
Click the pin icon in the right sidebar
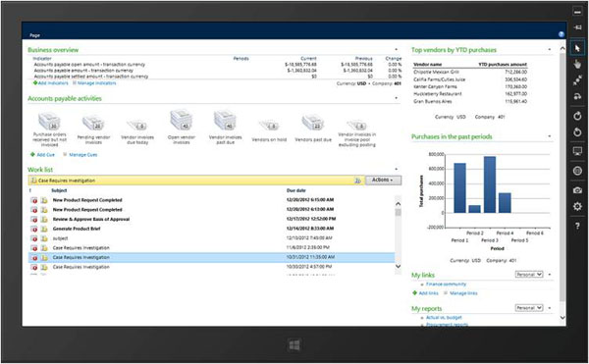coord(577,27)
